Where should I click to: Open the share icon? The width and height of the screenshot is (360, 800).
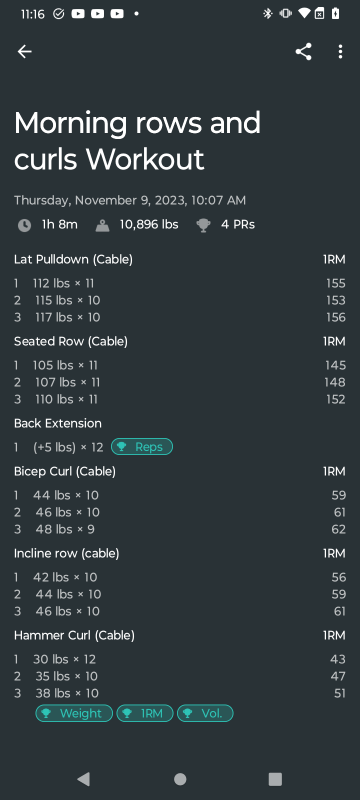[303, 52]
